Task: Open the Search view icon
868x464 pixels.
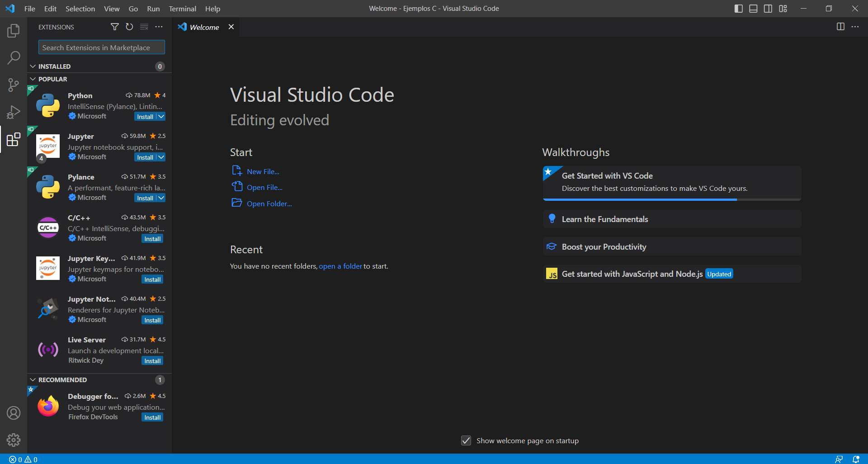Action: [x=14, y=57]
